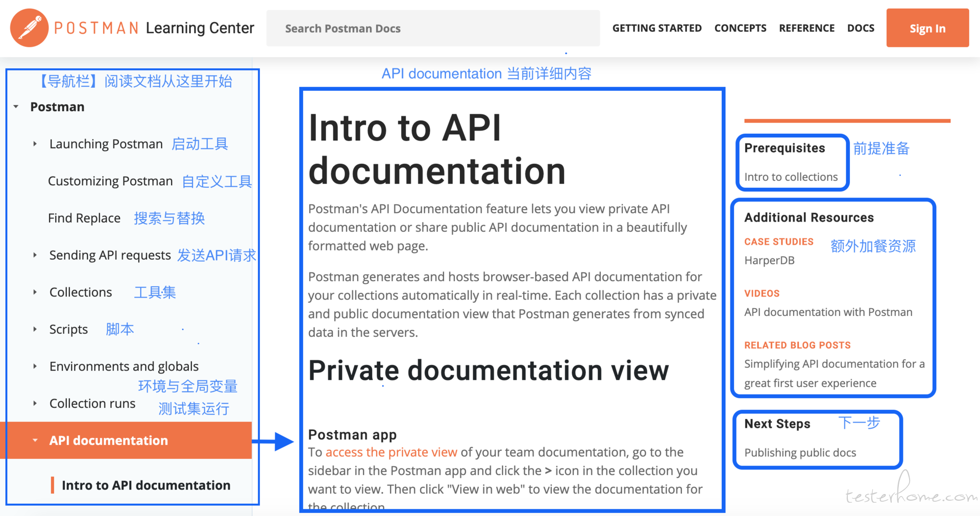The image size is (980, 516).
Task: Select Postman in the sidebar tree
Action: point(57,107)
